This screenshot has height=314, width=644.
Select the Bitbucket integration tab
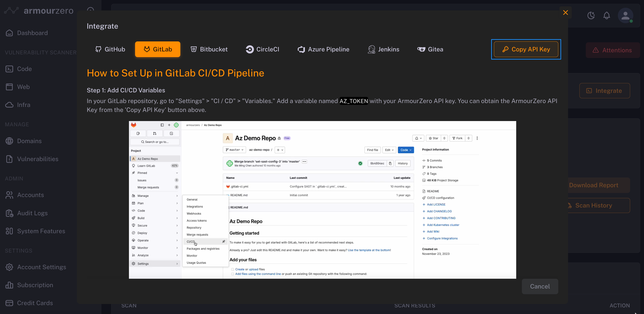pos(209,49)
